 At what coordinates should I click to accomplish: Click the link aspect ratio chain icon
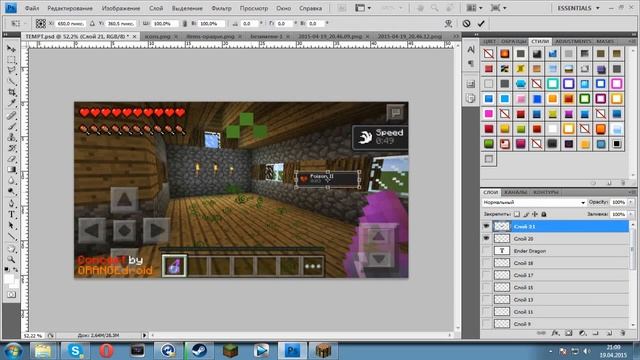coord(184,24)
